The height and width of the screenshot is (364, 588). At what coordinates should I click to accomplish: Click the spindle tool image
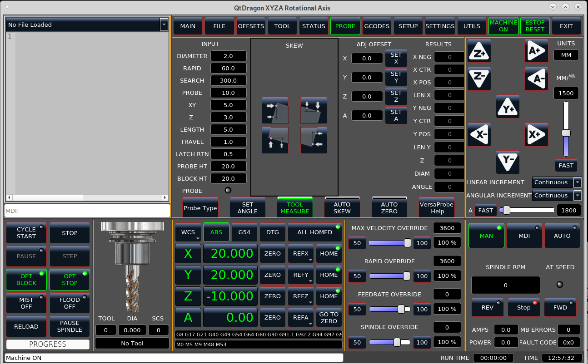(x=132, y=266)
